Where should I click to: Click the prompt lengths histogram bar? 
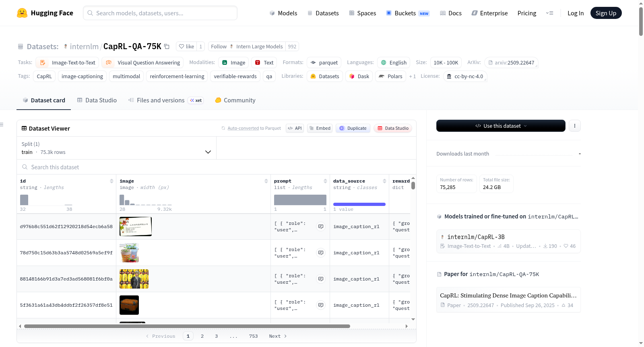point(300,200)
